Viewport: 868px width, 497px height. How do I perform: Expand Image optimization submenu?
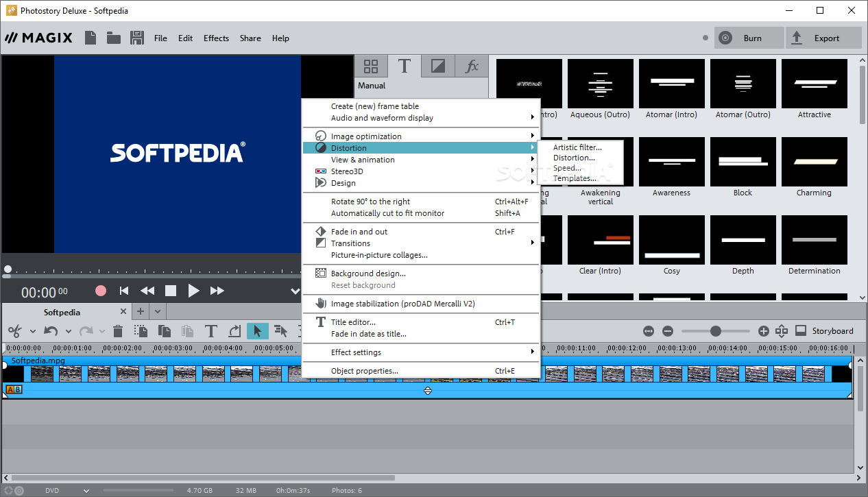(422, 136)
